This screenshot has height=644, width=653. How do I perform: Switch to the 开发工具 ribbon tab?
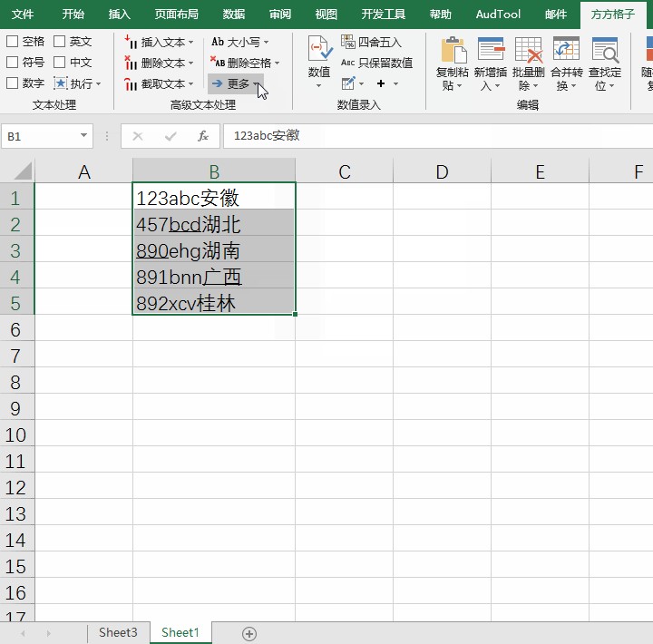[x=384, y=15]
